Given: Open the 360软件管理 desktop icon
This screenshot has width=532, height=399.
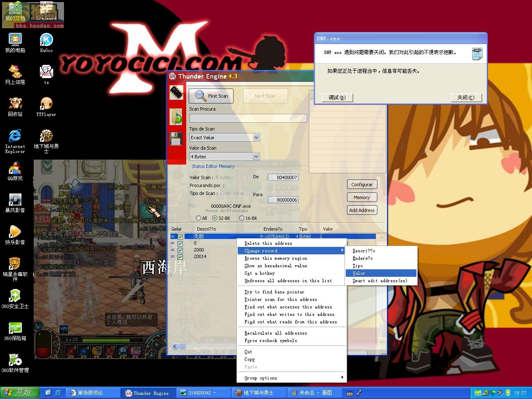Looking at the screenshot, I should [15, 363].
